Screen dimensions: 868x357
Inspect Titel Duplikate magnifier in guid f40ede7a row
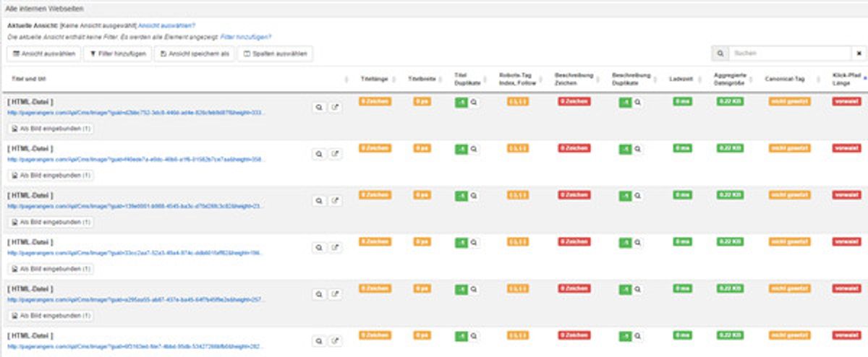(x=474, y=149)
